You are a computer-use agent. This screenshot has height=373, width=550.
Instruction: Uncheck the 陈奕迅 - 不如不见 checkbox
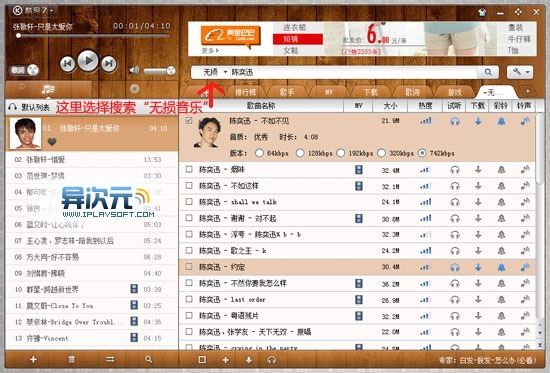point(189,121)
